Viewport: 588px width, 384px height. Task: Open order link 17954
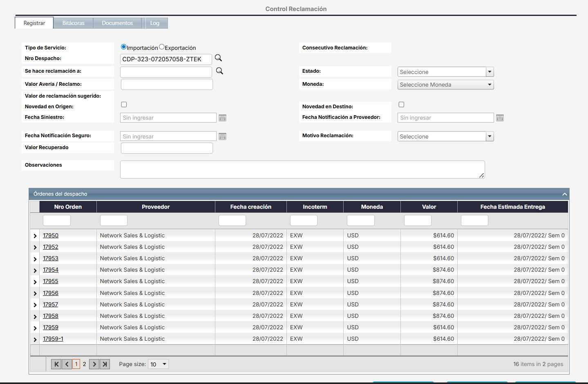pos(51,270)
